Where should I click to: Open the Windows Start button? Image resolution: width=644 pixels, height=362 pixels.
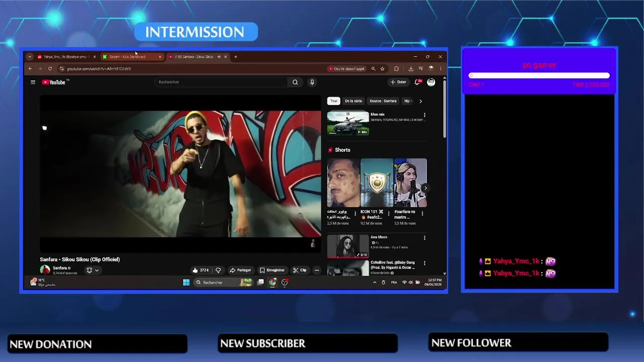point(186,283)
